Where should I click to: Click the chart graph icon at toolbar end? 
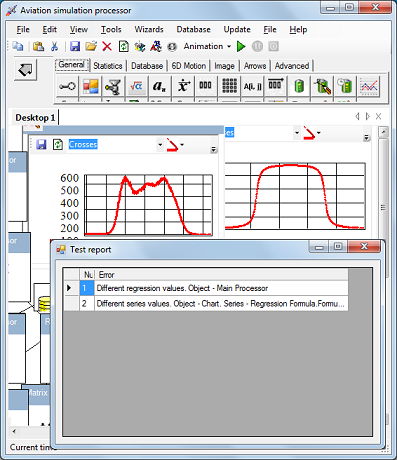(368, 86)
